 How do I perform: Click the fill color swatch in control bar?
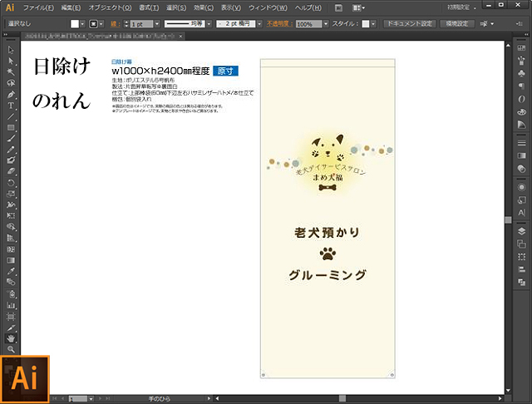point(74,25)
